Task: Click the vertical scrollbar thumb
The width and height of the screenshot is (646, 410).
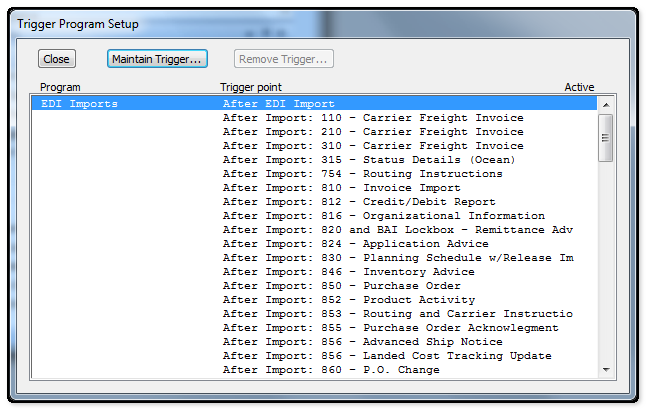Action: [605, 138]
